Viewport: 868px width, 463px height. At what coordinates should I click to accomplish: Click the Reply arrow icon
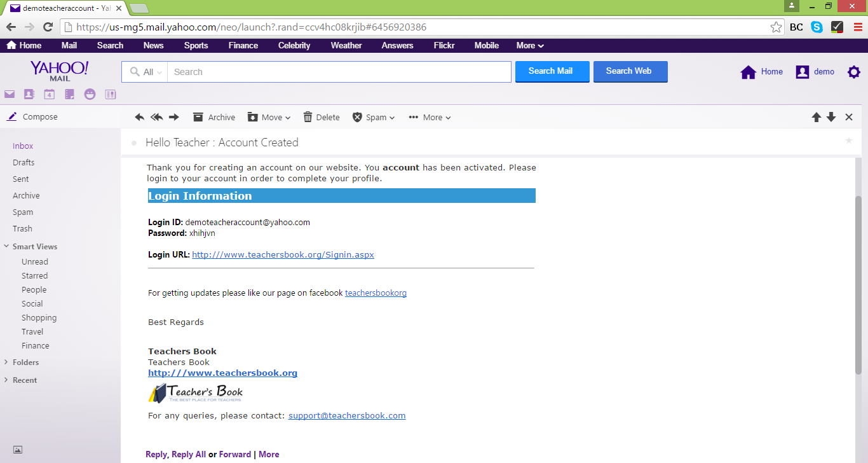tap(140, 117)
